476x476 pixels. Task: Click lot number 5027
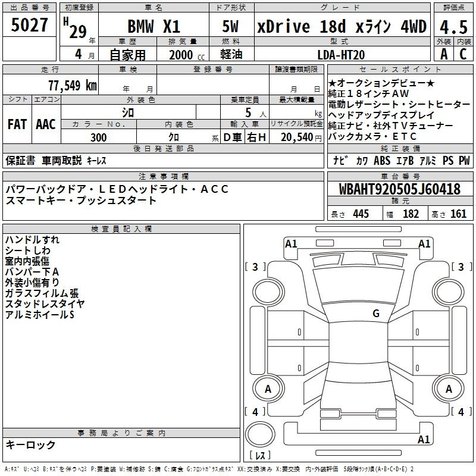29,25
